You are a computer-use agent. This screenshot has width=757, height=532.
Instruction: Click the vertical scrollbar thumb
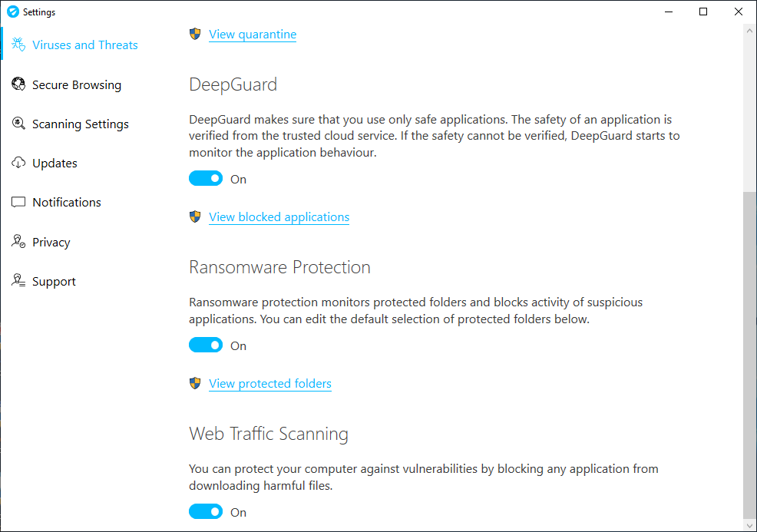[x=750, y=353]
